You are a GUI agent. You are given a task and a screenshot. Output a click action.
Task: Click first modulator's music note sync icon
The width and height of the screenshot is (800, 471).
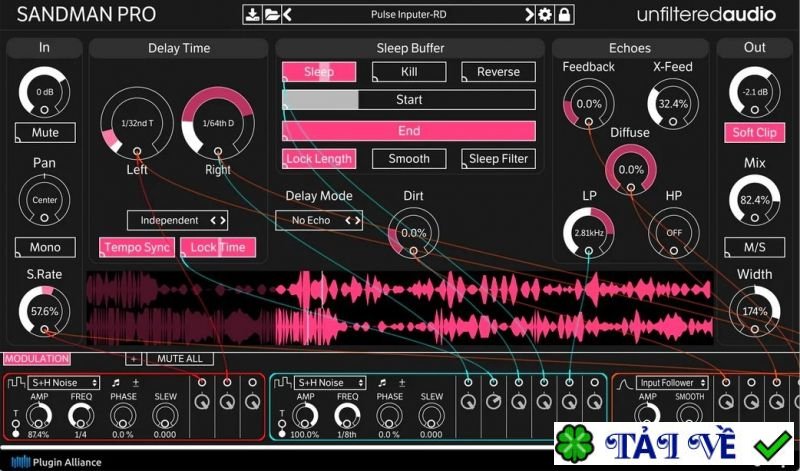[x=116, y=383]
